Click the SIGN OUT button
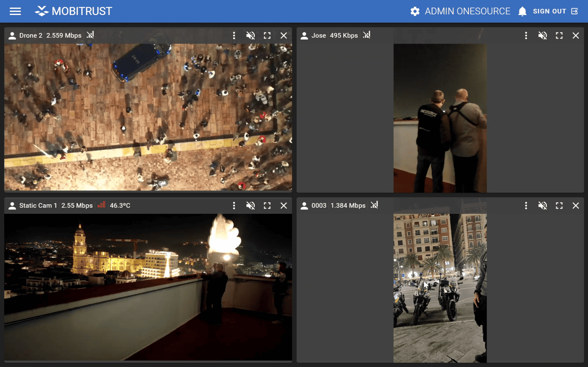 coord(555,11)
